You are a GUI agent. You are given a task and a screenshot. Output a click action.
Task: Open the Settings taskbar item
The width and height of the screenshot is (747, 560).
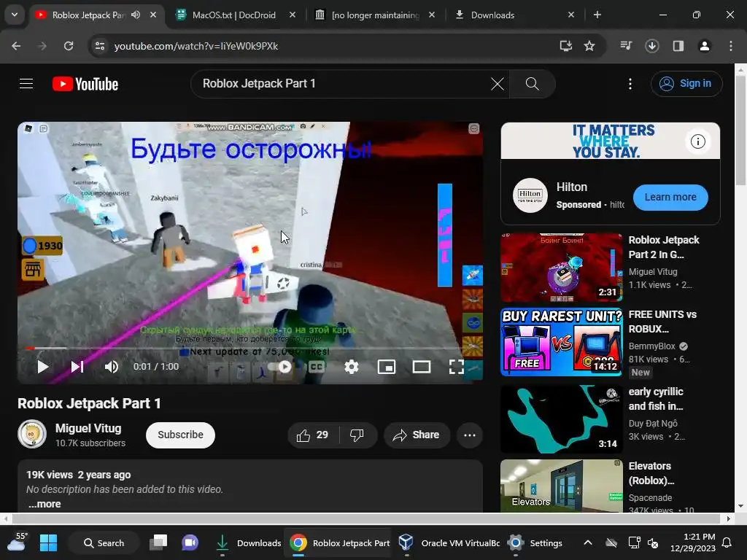535,542
